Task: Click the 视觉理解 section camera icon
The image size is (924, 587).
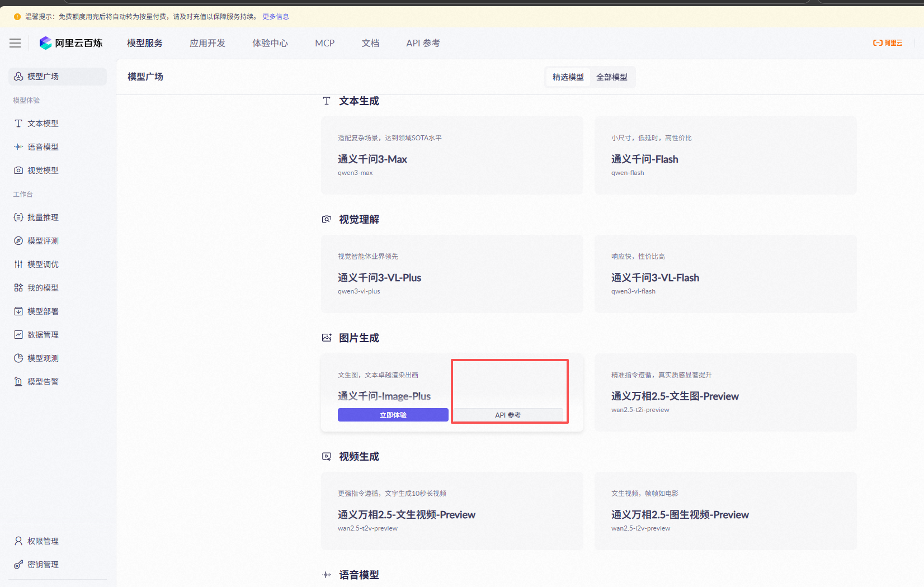Action: point(327,220)
